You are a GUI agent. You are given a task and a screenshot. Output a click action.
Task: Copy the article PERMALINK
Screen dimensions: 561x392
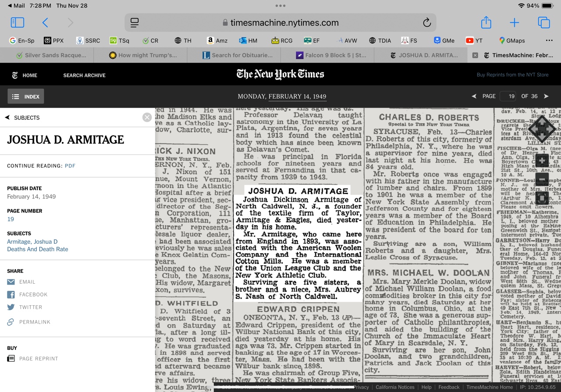click(x=28, y=322)
